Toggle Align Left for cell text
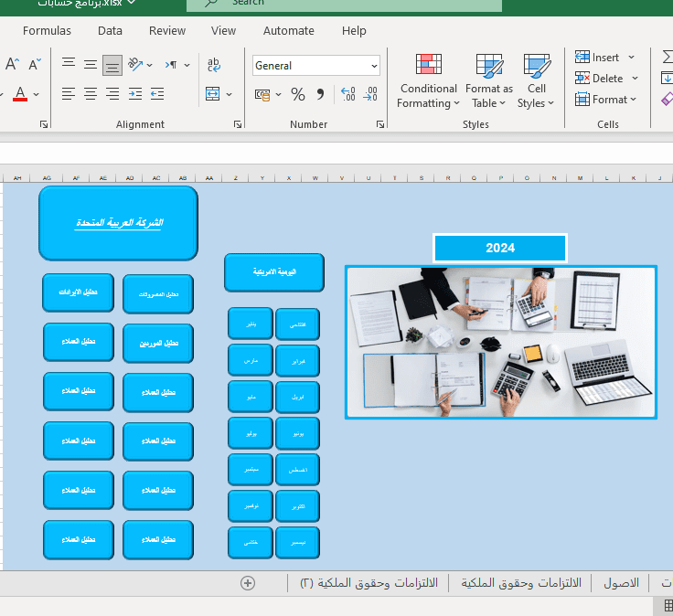The width and height of the screenshot is (673, 616). point(69,93)
